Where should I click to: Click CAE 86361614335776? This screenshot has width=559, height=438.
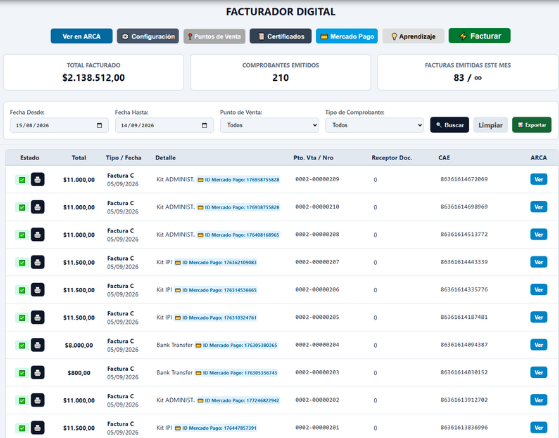464,290
